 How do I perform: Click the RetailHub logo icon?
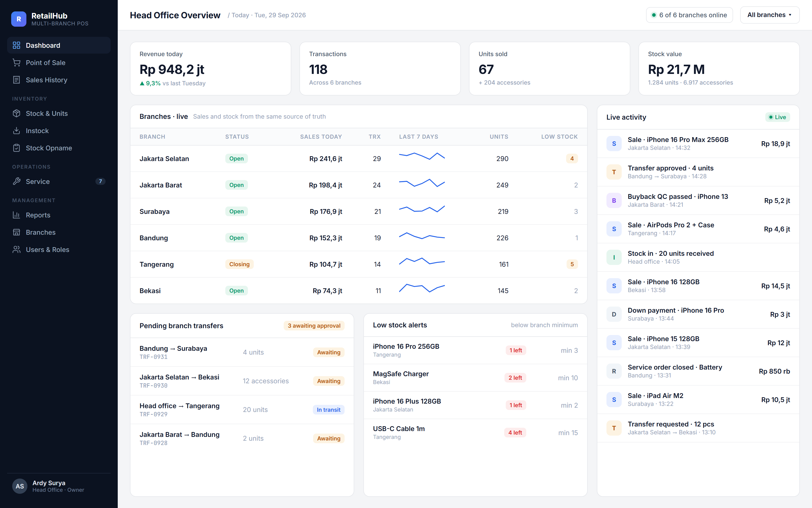pos(19,19)
